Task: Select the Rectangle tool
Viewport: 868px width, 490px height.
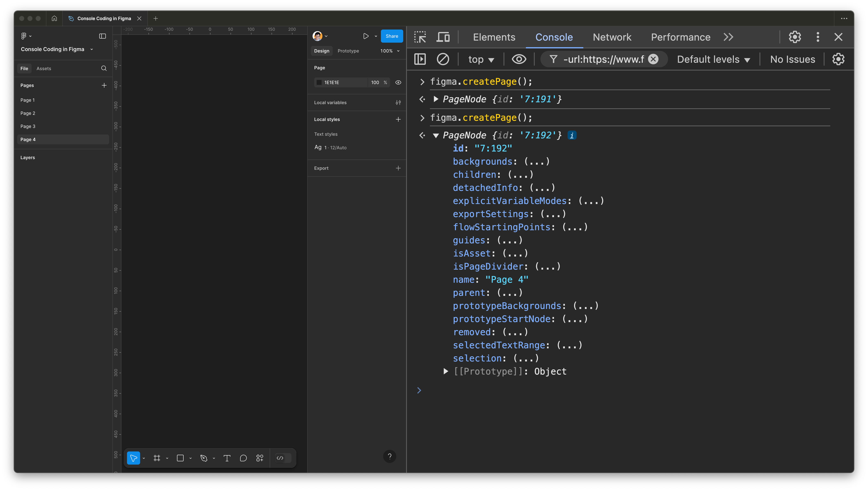Action: (181, 458)
